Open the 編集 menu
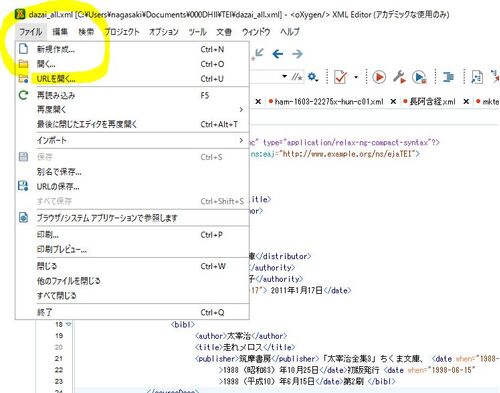This screenshot has height=393, width=500. click(x=60, y=32)
